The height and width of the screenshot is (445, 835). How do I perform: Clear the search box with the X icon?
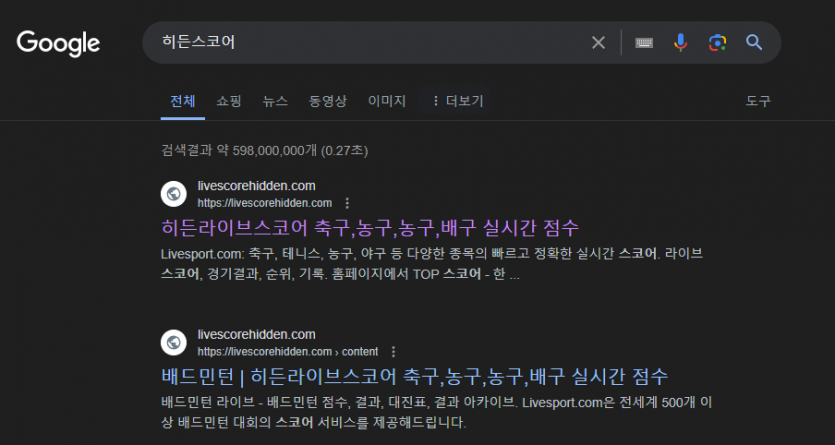pyautogui.click(x=599, y=43)
